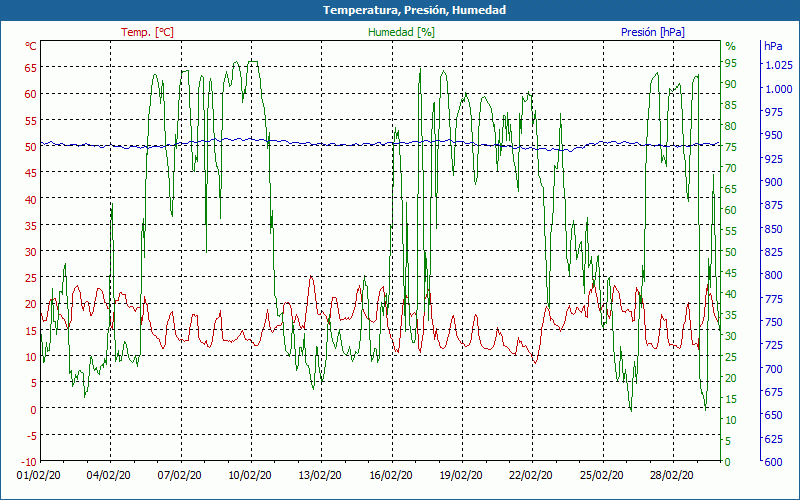Click the 1.000 value on pressure axis
The width and height of the screenshot is (800, 500).
click(x=779, y=89)
